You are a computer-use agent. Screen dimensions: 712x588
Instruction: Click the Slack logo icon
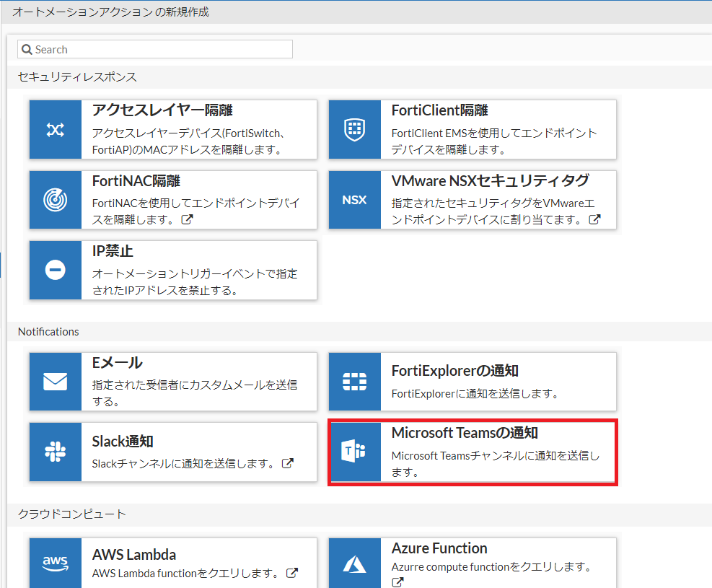coord(56,452)
